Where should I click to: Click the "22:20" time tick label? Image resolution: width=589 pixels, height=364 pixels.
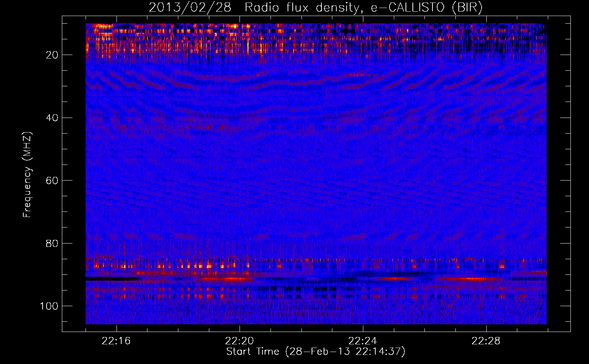[x=240, y=341]
